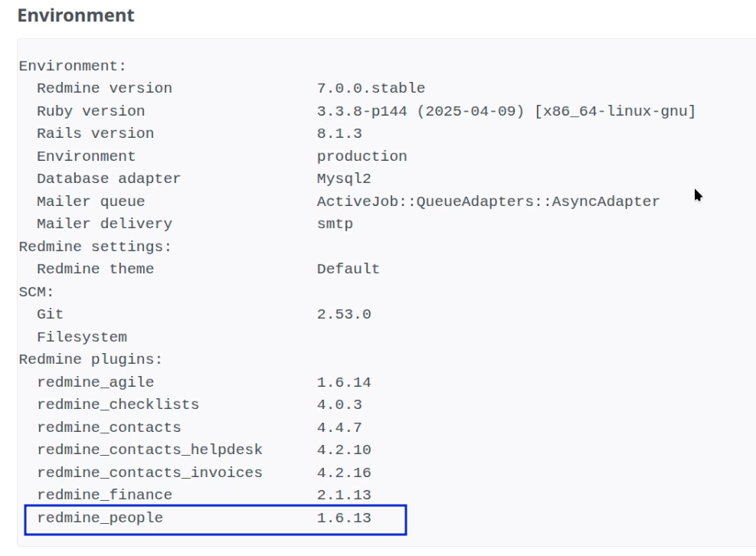The image size is (756, 556).
Task: Select the Redmine version 7.0.0.stable value
Action: [x=371, y=88]
